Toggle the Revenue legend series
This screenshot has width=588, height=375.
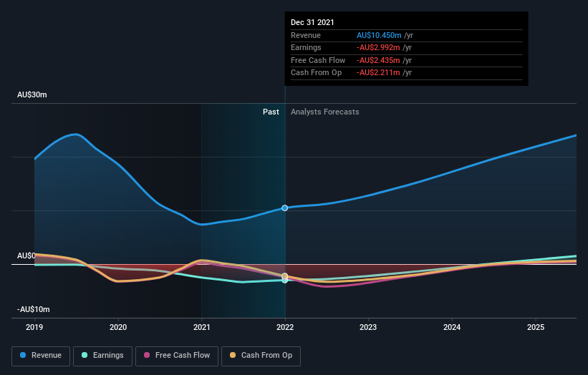pyautogui.click(x=41, y=356)
